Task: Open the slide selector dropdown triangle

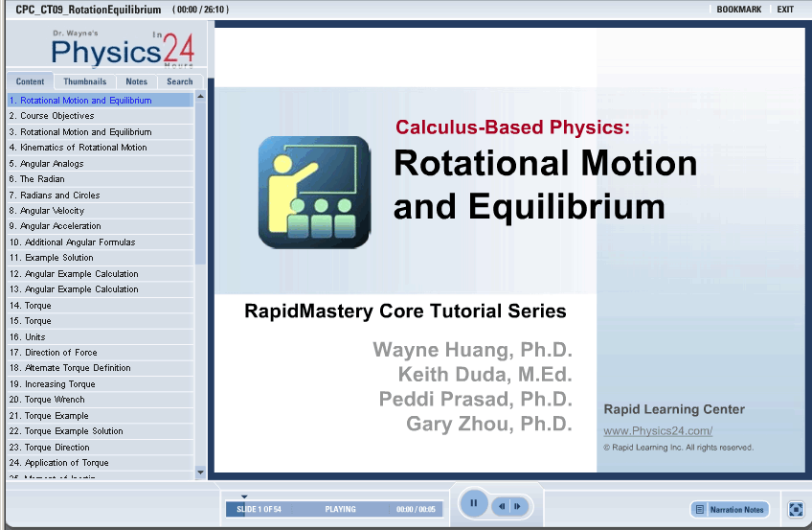Action: [244, 496]
